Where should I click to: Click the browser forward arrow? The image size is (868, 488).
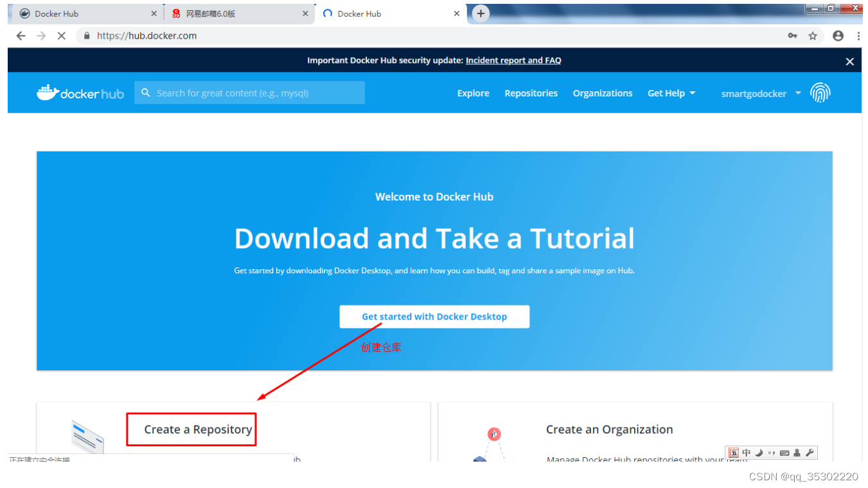tap(41, 36)
